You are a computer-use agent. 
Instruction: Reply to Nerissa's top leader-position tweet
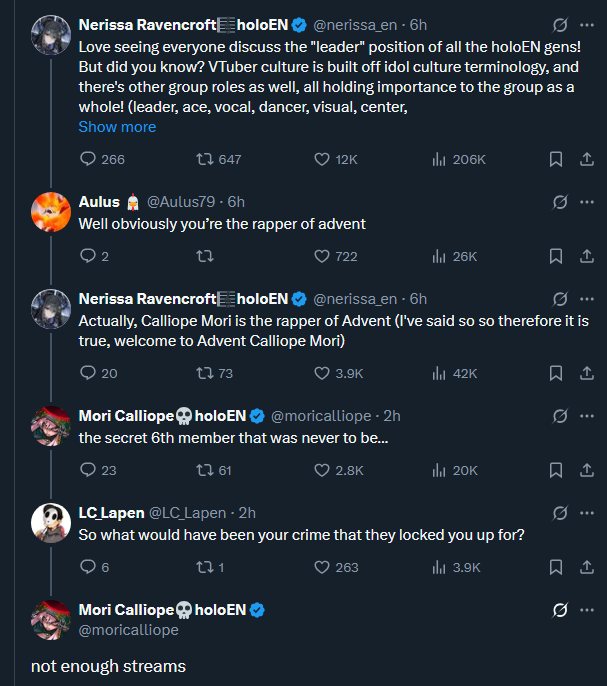(87, 159)
